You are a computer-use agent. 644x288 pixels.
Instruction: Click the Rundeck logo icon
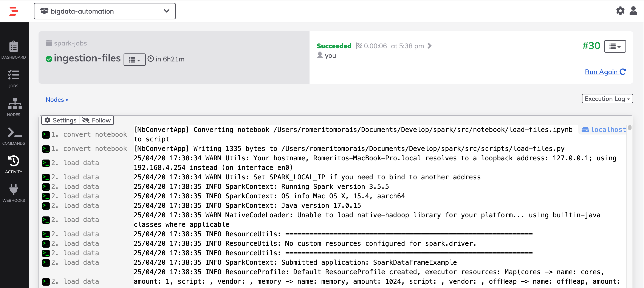[x=14, y=11]
